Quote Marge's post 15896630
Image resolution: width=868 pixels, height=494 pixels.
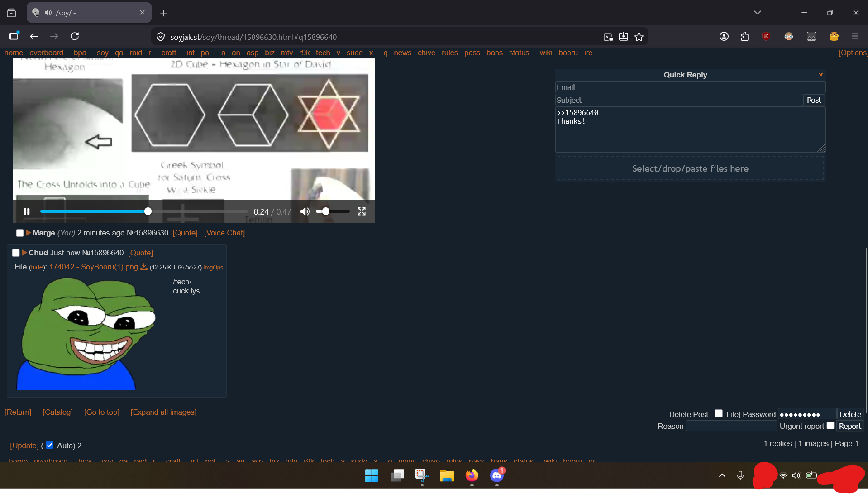pyautogui.click(x=185, y=233)
